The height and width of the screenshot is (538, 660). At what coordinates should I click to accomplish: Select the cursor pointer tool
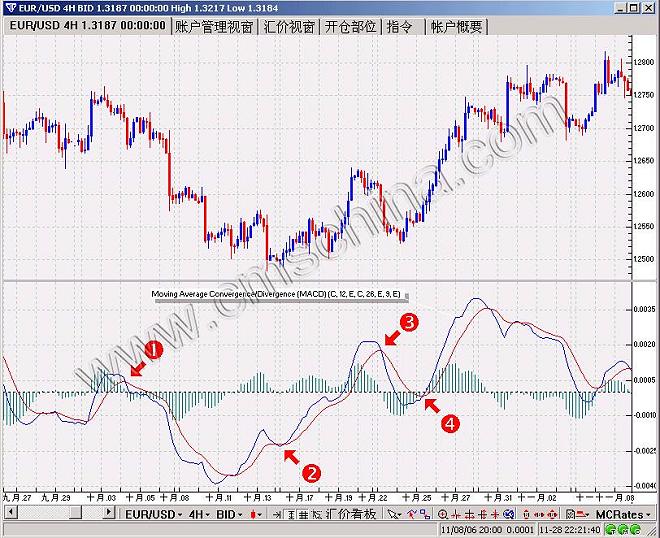click(394, 514)
